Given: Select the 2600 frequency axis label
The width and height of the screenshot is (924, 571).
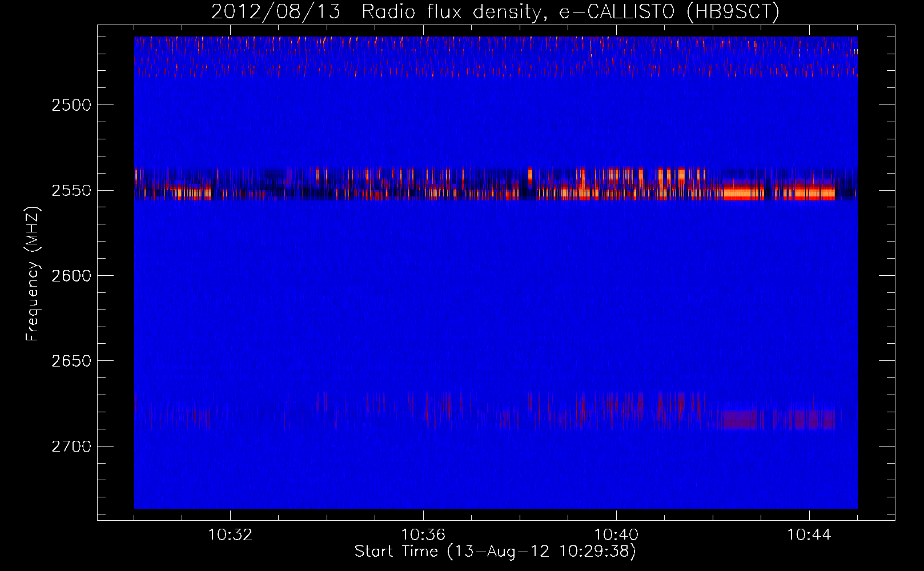Looking at the screenshot, I should [x=71, y=276].
